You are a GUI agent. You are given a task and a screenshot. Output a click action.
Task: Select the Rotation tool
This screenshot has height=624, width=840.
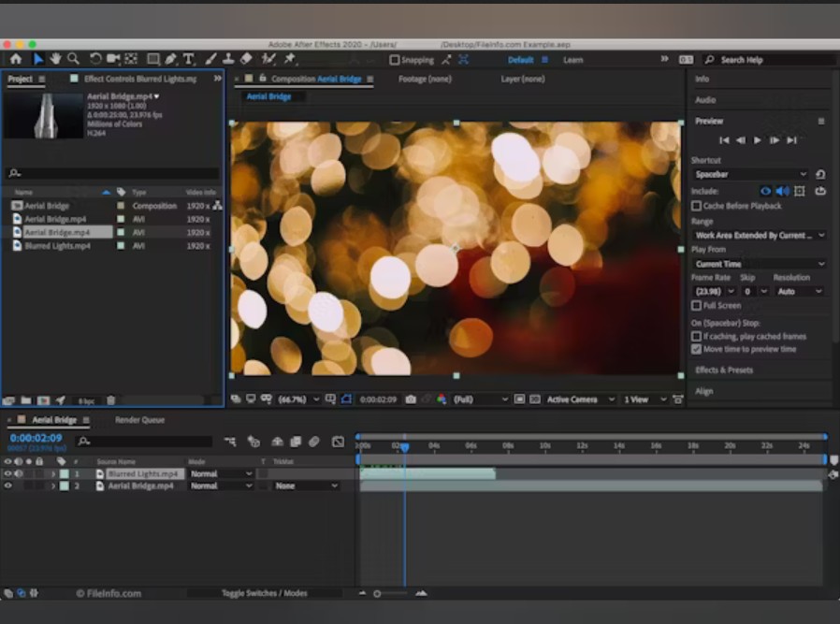[95, 59]
